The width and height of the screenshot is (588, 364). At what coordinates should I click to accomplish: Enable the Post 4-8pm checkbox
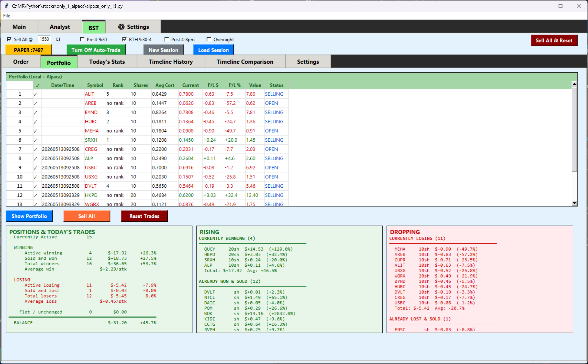[167, 39]
